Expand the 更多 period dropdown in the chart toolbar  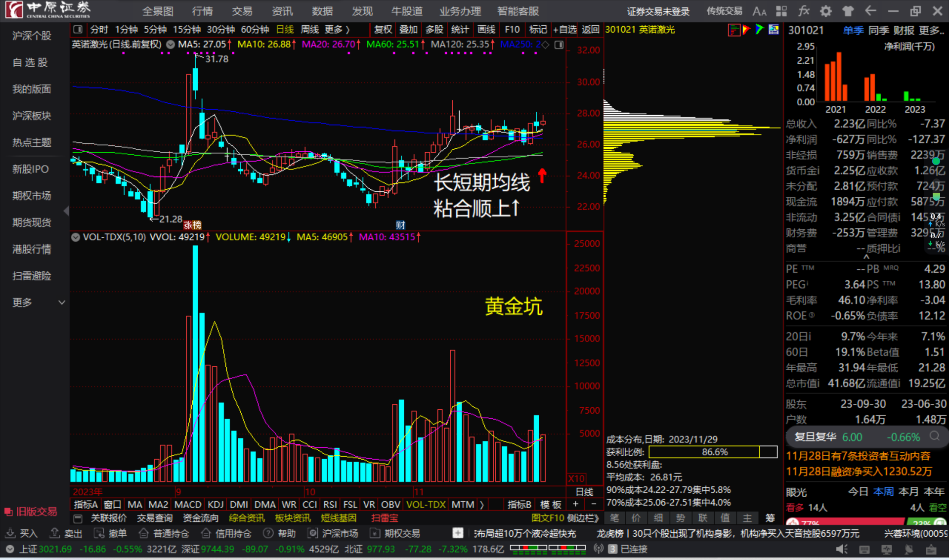click(x=337, y=30)
